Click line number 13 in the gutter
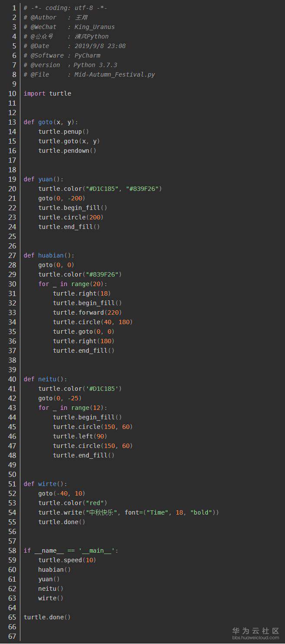The image size is (285, 644). point(12,122)
